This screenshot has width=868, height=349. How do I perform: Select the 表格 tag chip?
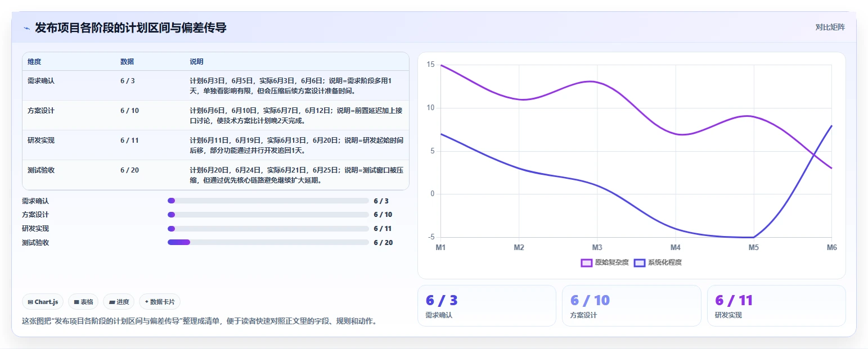83,302
